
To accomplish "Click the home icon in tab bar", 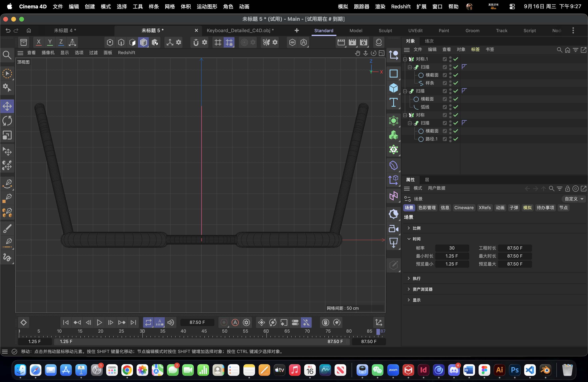I will [x=29, y=30].
